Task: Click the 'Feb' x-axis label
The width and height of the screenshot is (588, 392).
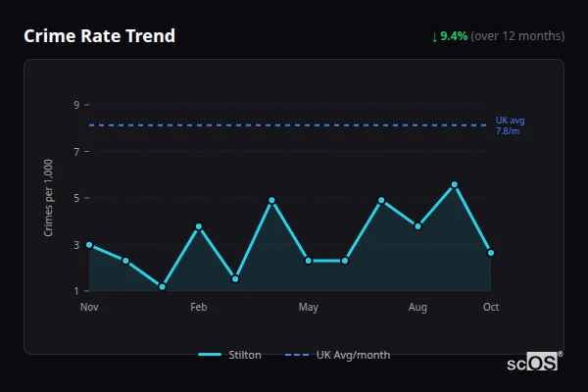Action: 199,307
